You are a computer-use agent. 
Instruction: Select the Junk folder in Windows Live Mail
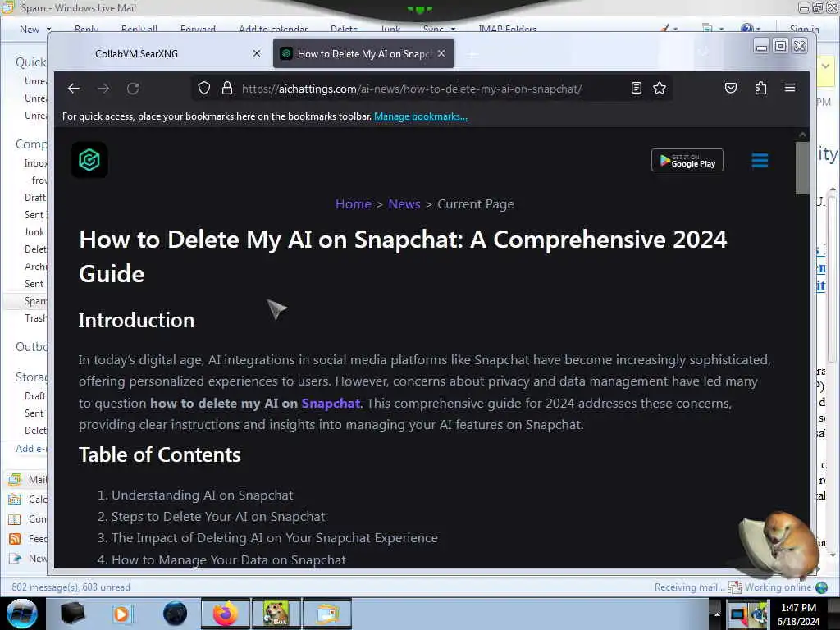pyautogui.click(x=34, y=232)
